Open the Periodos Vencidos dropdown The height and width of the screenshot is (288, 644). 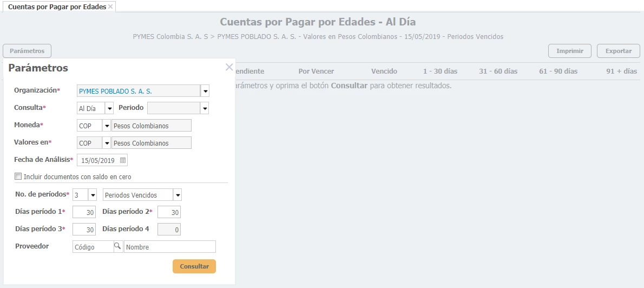(178, 195)
